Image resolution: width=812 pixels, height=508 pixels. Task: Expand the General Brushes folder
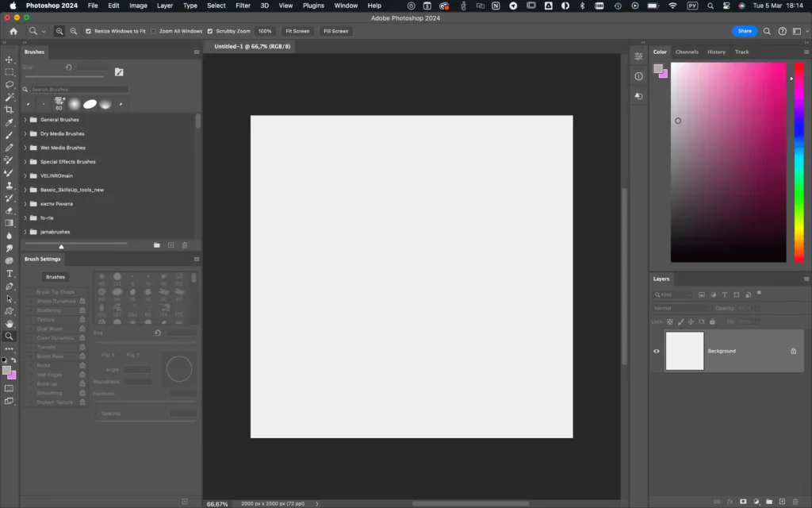pos(25,120)
